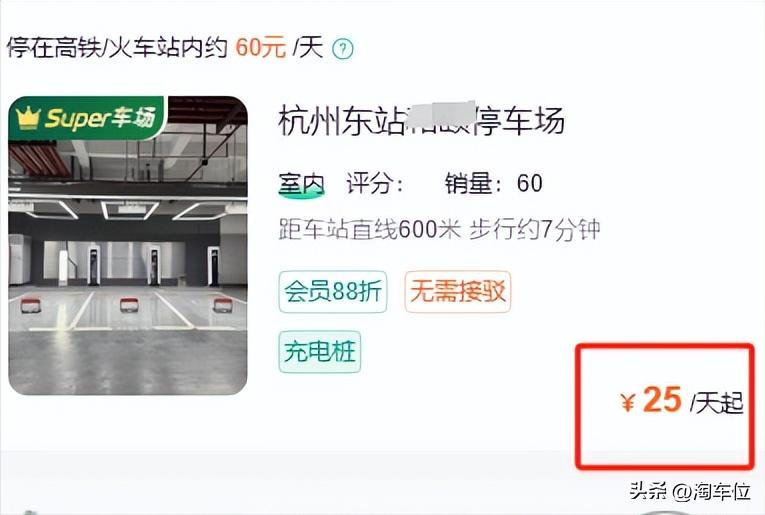Click the crown icon on Super车场 badge
Viewport: 765px width, 515px height.
28,118
